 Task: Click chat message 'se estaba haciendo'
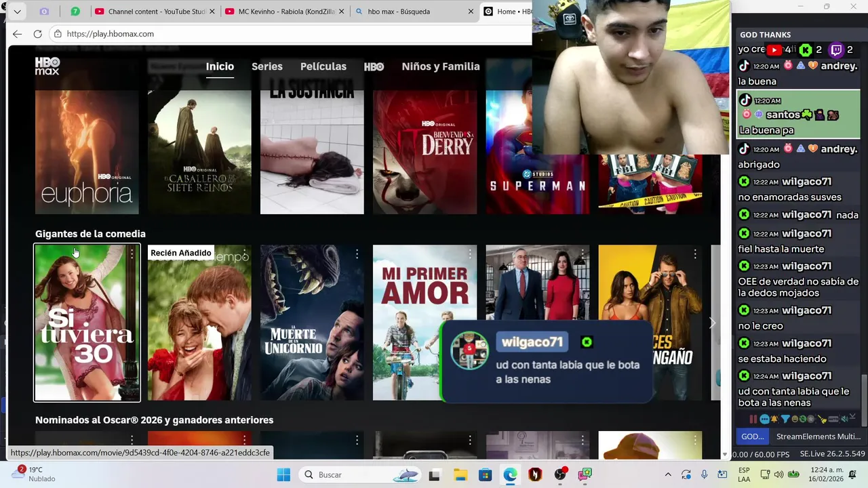782,359
